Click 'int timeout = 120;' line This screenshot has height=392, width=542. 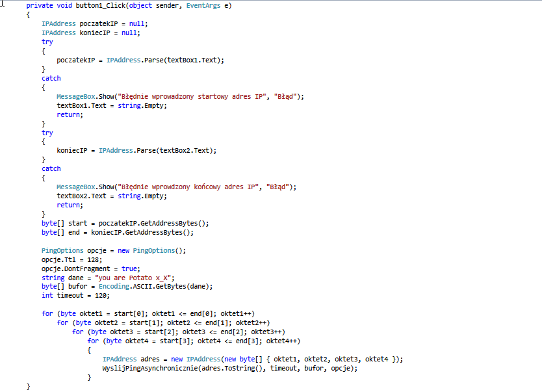tap(75, 296)
